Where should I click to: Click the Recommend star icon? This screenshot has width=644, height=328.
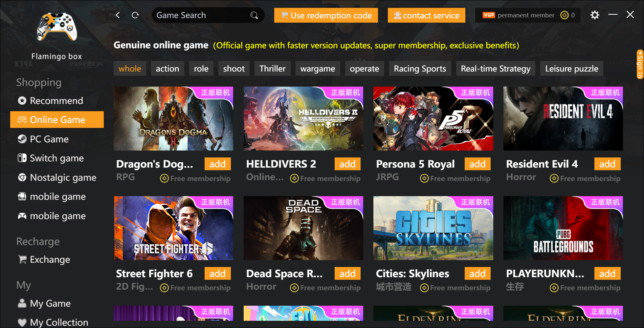pos(22,101)
